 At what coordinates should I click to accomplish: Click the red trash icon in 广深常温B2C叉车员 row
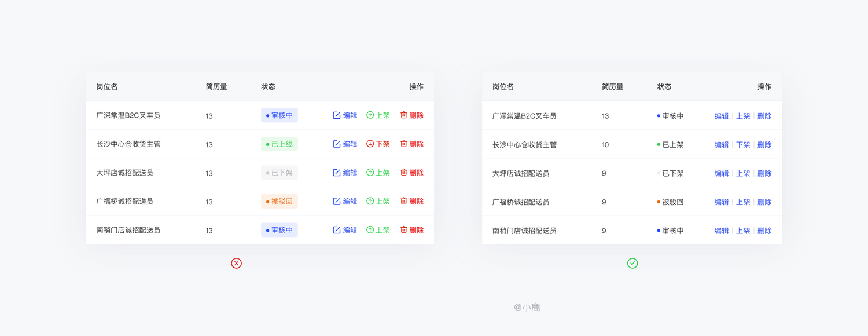point(404,115)
